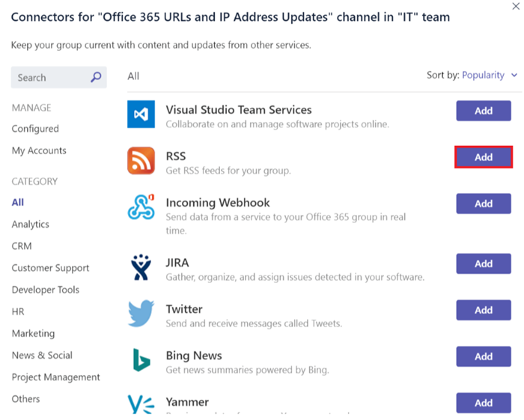Click the Visual Studio Team Services icon
The image size is (524, 420).
click(x=141, y=115)
